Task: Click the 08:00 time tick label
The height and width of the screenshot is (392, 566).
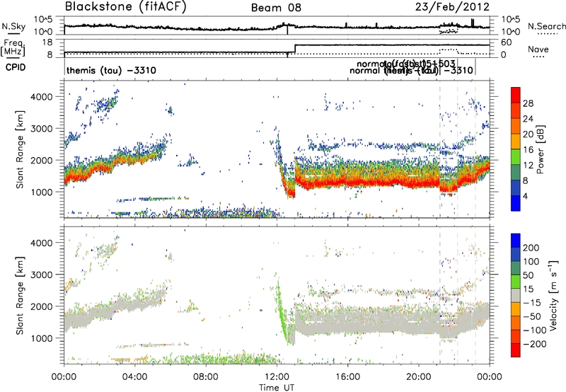Action: (206, 377)
